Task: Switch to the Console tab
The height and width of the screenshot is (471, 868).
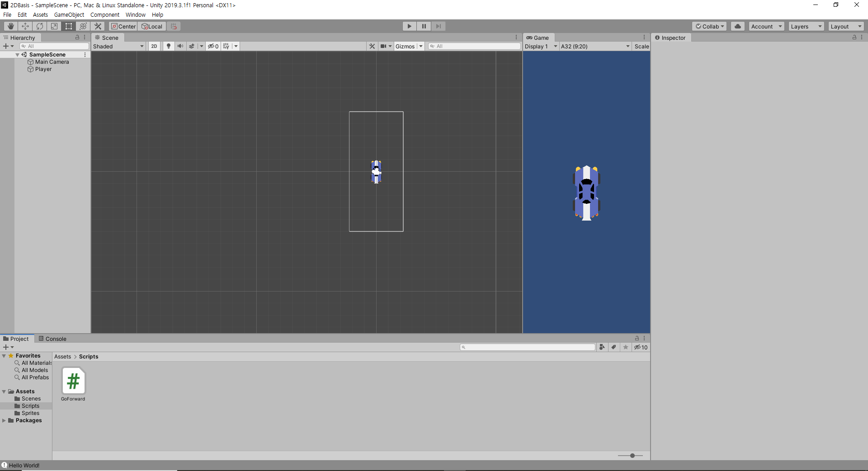Action: (x=52, y=339)
